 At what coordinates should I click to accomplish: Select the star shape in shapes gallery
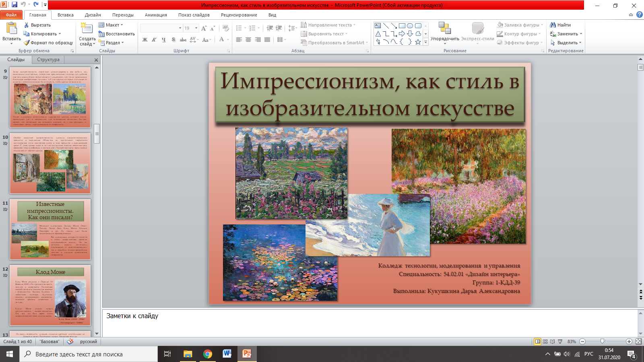click(x=418, y=42)
